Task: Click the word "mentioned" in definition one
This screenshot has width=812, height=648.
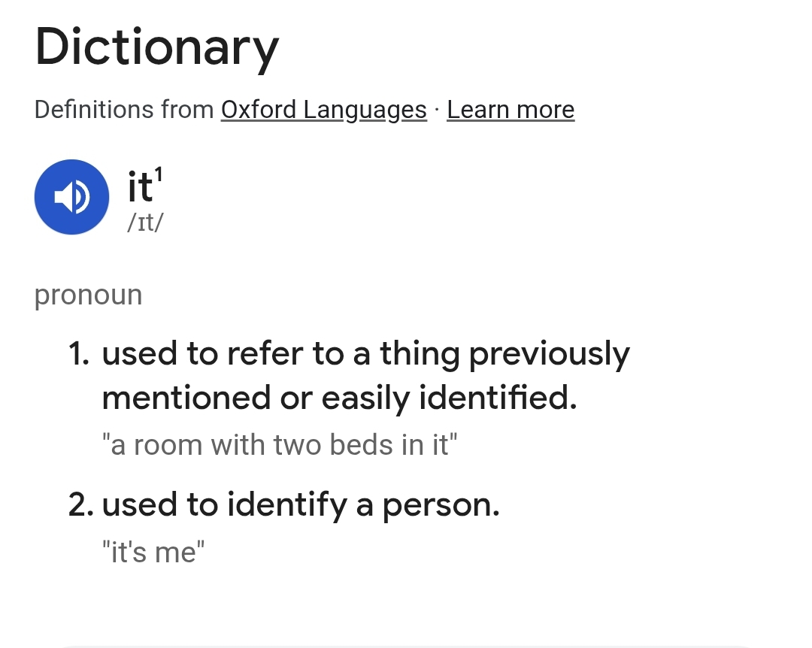Action: click(x=184, y=398)
